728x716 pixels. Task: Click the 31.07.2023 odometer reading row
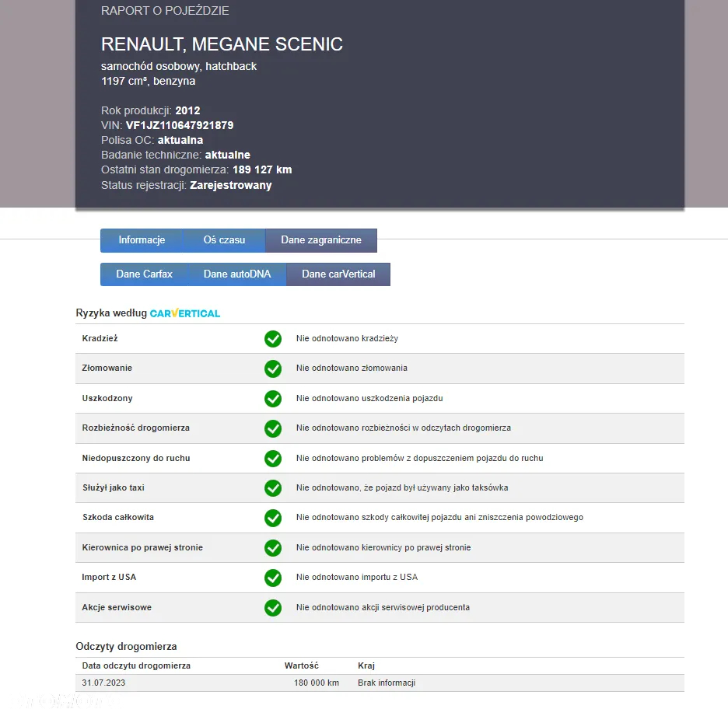(380, 683)
